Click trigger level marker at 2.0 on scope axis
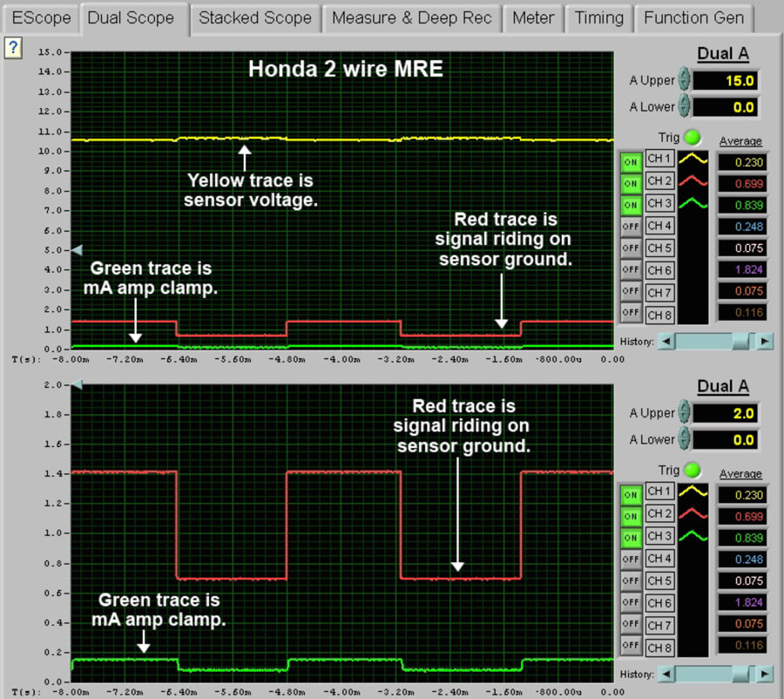Image resolution: width=784 pixels, height=699 pixels. [x=77, y=384]
